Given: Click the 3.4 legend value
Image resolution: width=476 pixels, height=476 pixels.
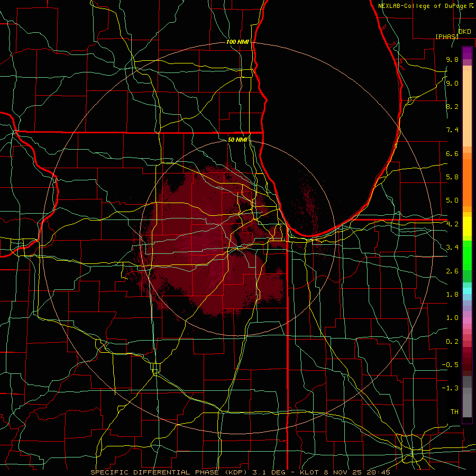Looking at the screenshot, I should [452, 248].
